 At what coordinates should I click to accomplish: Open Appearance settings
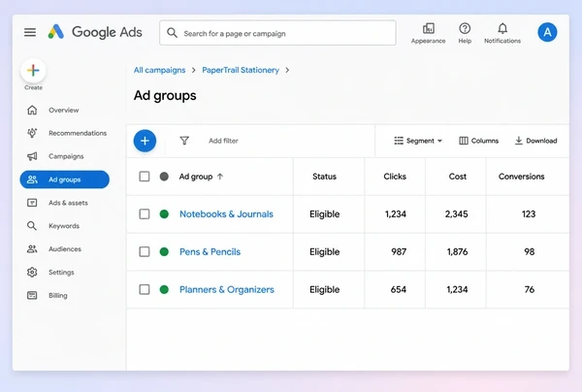tap(429, 33)
